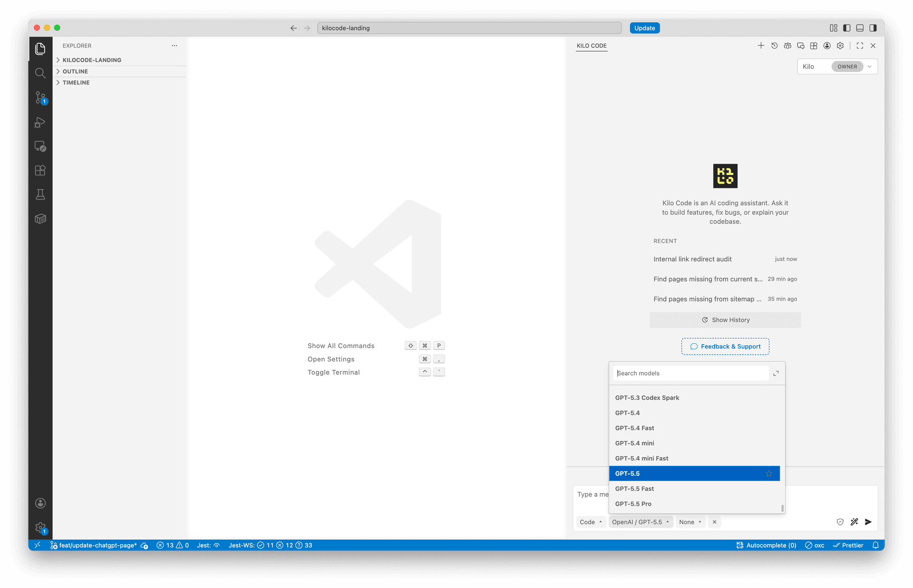Open Kilo Code settings gear

(x=840, y=46)
